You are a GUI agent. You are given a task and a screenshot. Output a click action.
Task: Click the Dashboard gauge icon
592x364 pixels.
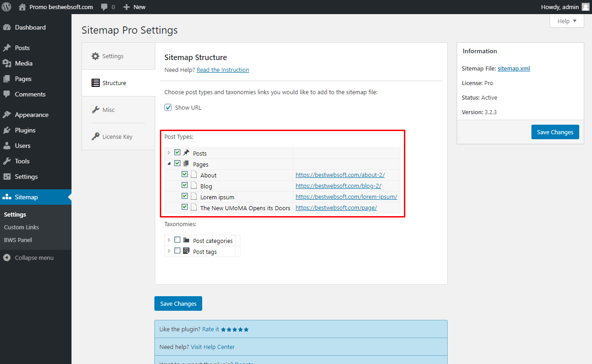tap(7, 27)
